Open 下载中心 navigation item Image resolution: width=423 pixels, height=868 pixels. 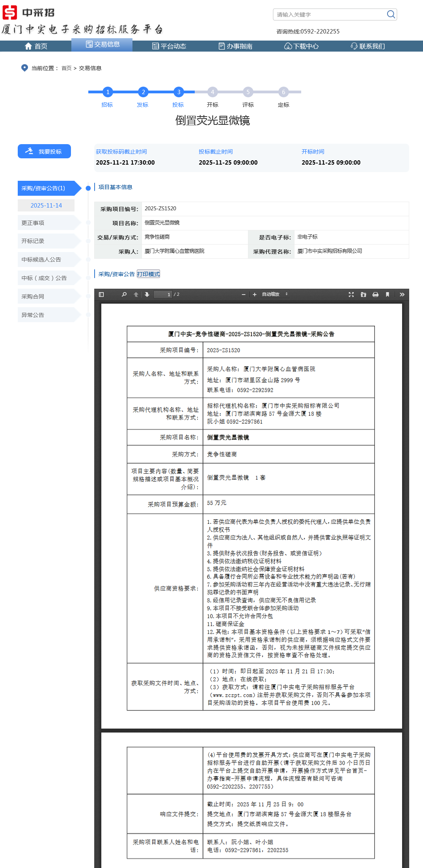[x=302, y=46]
